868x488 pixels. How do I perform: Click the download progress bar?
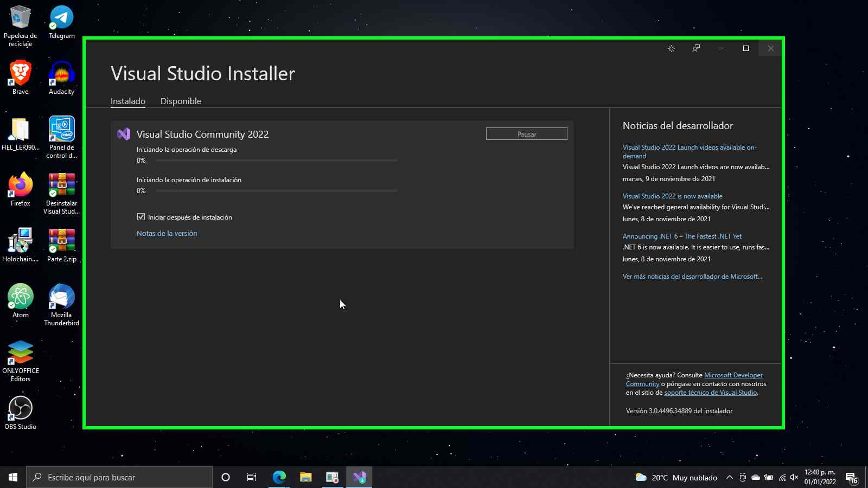(x=276, y=160)
